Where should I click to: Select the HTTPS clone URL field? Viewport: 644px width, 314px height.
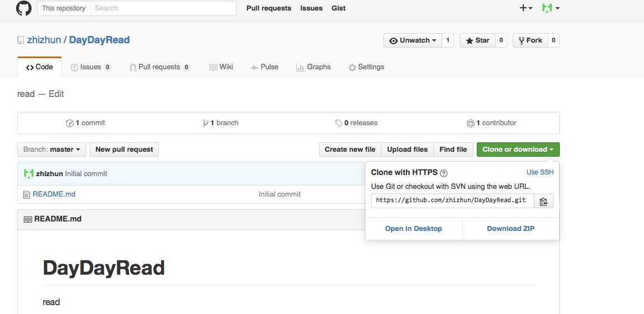click(452, 201)
